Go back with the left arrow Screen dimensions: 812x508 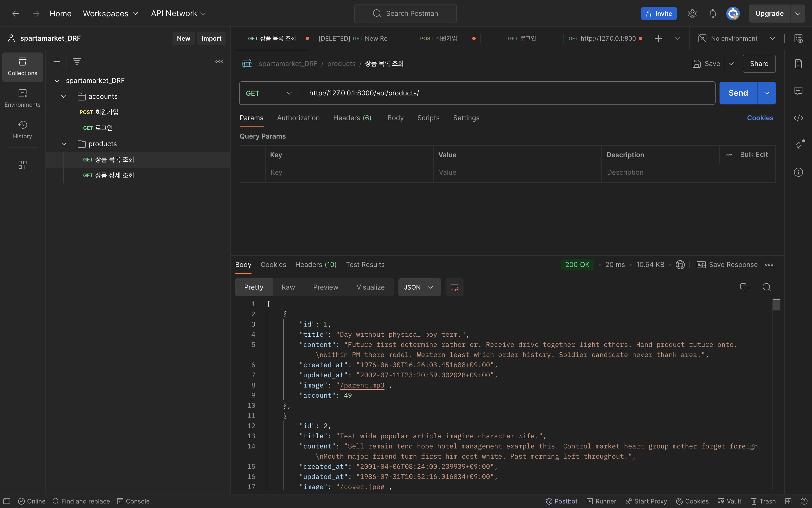click(x=16, y=14)
